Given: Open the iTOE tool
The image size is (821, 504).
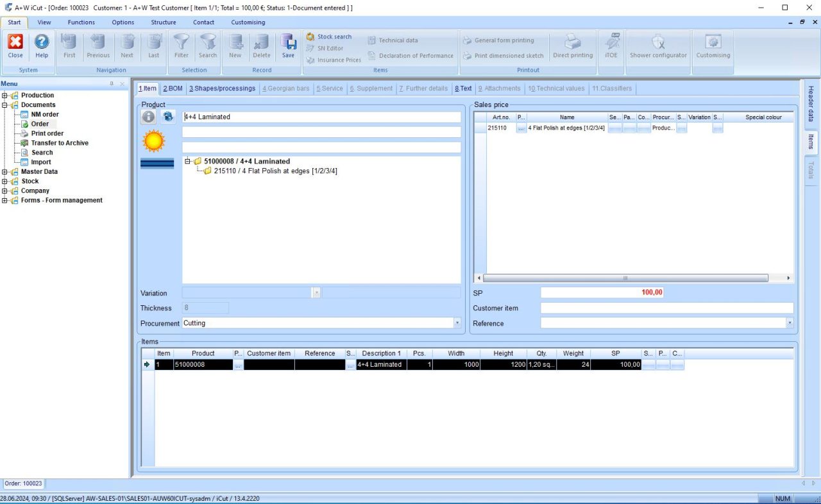Looking at the screenshot, I should point(611,45).
